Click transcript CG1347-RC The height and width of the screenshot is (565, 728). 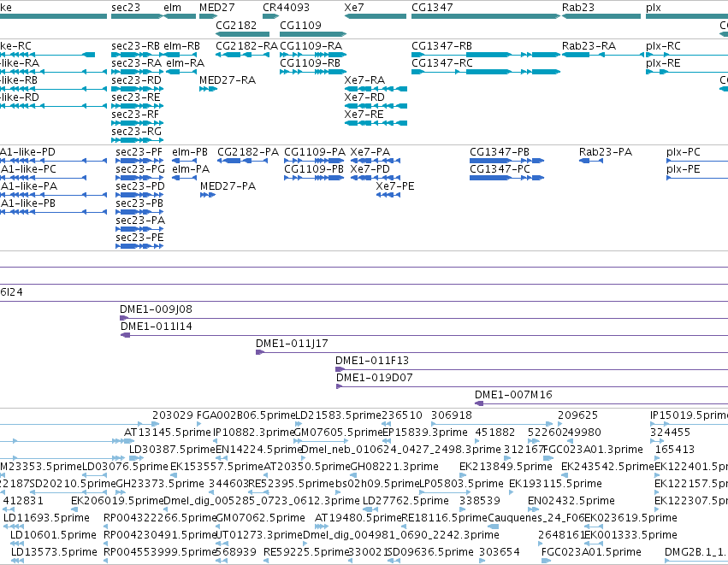tap(486, 72)
